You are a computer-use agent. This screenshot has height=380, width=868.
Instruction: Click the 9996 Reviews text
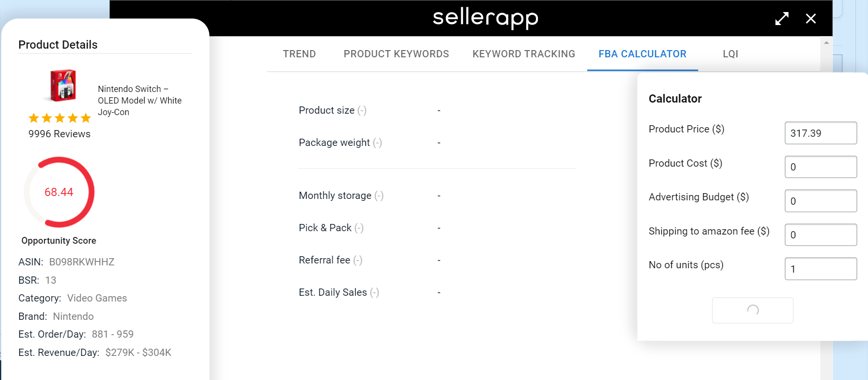click(x=59, y=134)
